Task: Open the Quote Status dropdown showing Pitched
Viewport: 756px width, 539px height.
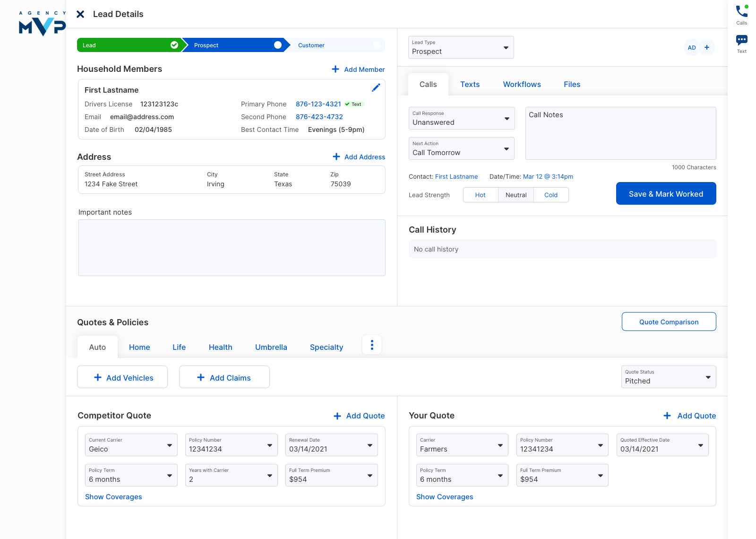Action: click(708, 377)
